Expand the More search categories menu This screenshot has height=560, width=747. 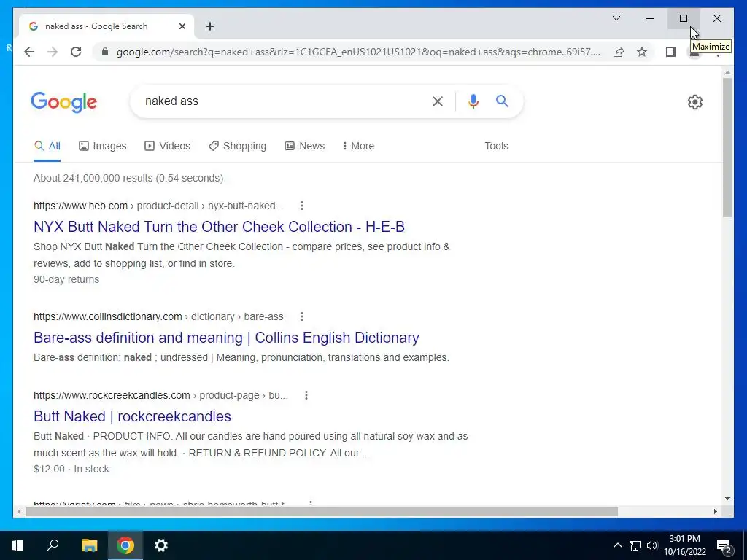pyautogui.click(x=358, y=146)
